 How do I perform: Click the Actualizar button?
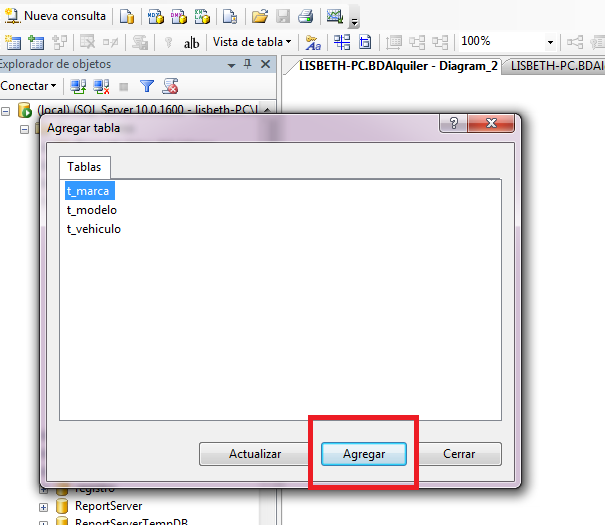255,454
